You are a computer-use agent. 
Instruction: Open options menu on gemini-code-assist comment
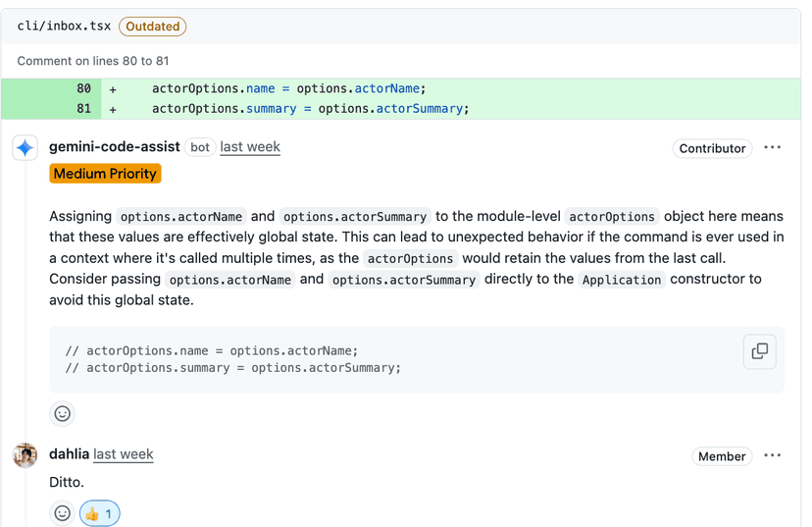pos(773,148)
